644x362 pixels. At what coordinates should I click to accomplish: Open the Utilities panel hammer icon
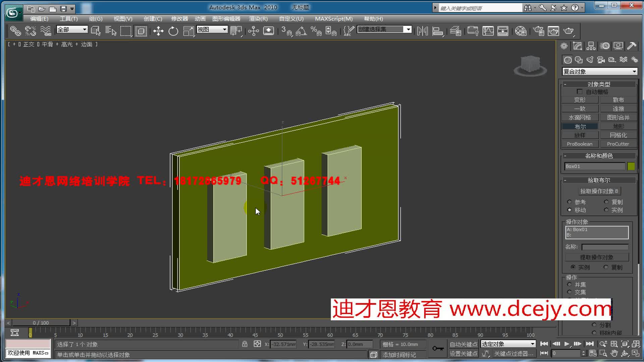click(632, 46)
